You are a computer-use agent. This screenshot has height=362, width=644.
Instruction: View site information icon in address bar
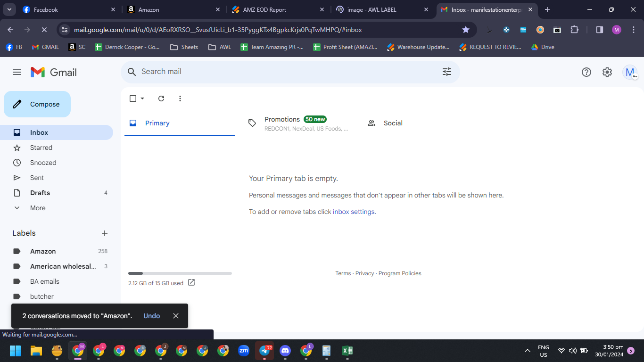[x=65, y=30]
